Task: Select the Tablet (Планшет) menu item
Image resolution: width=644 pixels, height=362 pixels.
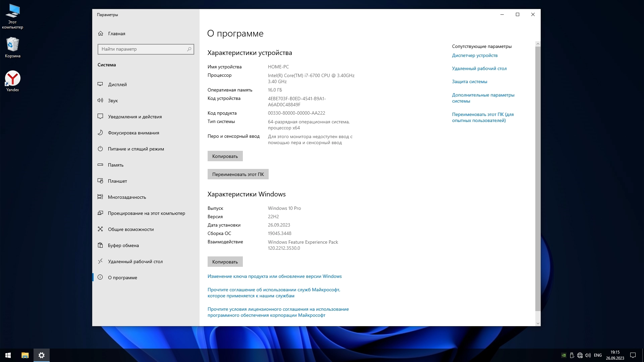Action: click(117, 181)
